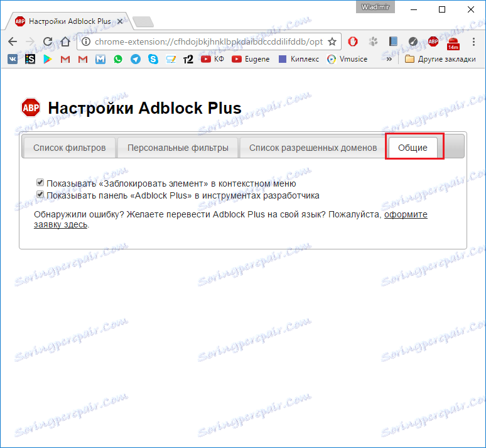Open the Киплекс bookmark
Screen dimensions: 486x448
[299, 59]
